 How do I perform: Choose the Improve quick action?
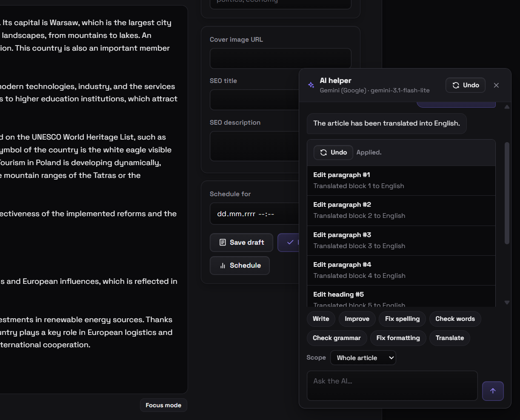click(x=357, y=319)
